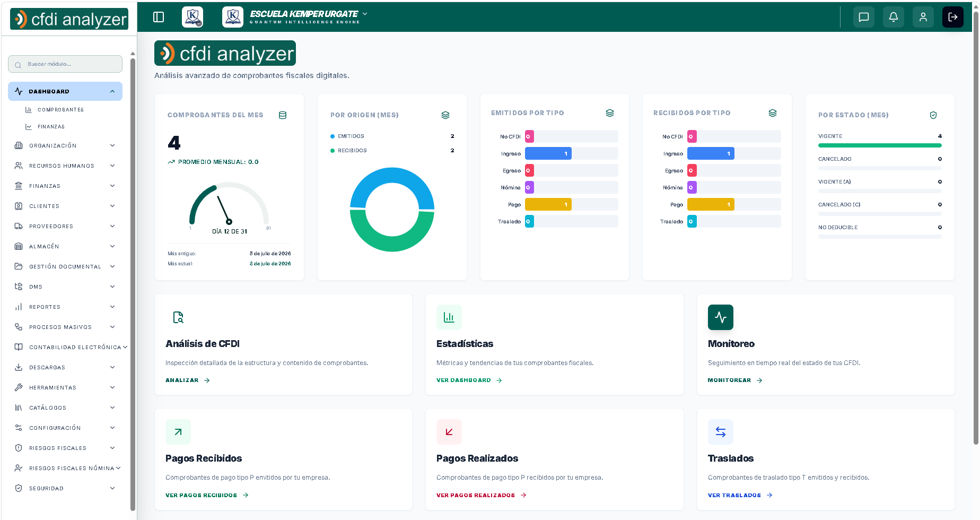Click the database icon on Comprobantes del Mes

tap(283, 115)
